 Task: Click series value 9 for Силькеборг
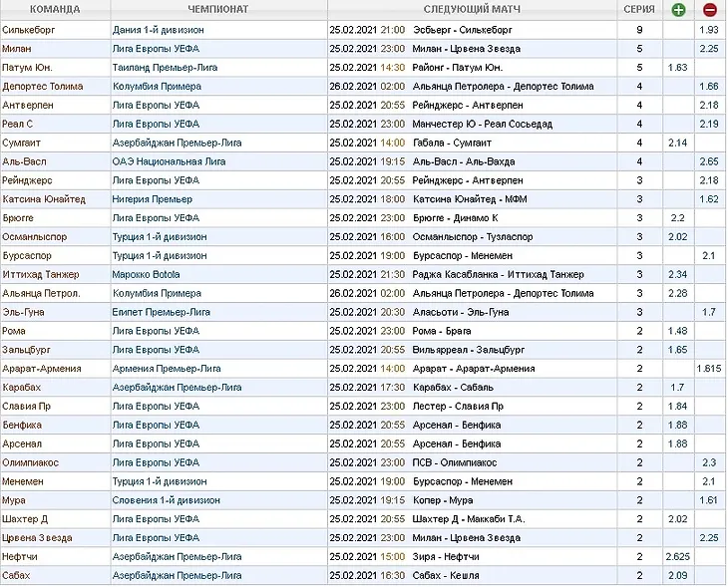coord(639,30)
